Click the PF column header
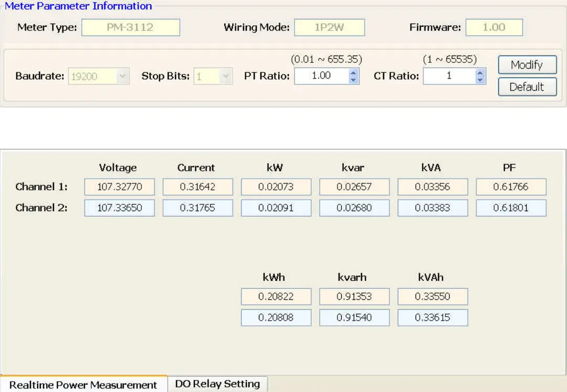 (x=509, y=168)
